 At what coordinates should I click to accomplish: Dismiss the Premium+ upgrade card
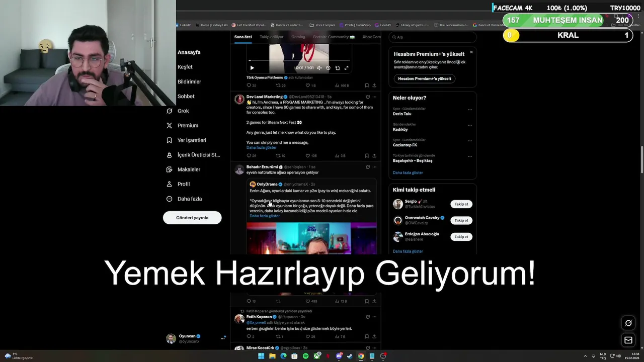tap(471, 52)
